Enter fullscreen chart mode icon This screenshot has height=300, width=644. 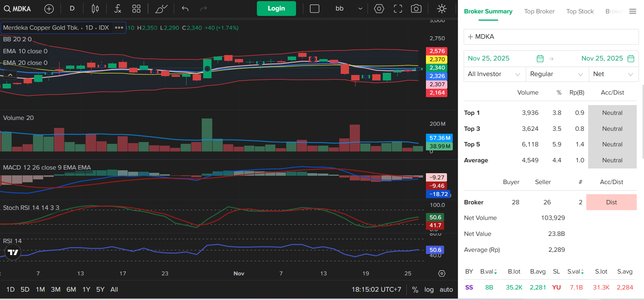(x=398, y=9)
